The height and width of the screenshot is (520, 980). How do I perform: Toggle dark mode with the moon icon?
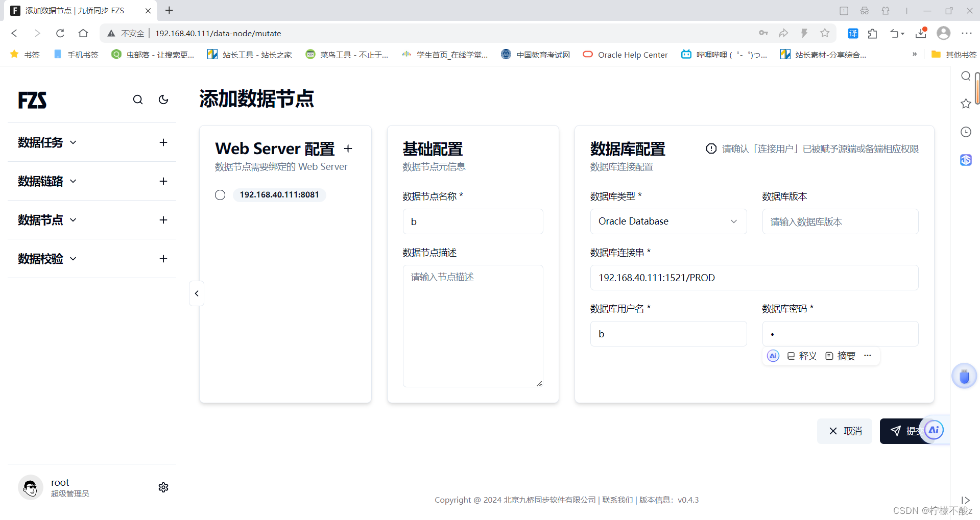tap(163, 100)
